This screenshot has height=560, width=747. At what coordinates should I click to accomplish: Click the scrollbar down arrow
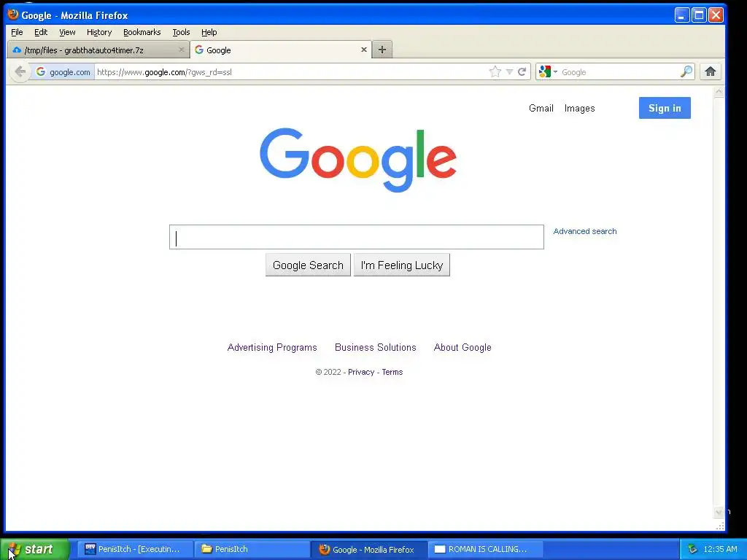click(719, 513)
